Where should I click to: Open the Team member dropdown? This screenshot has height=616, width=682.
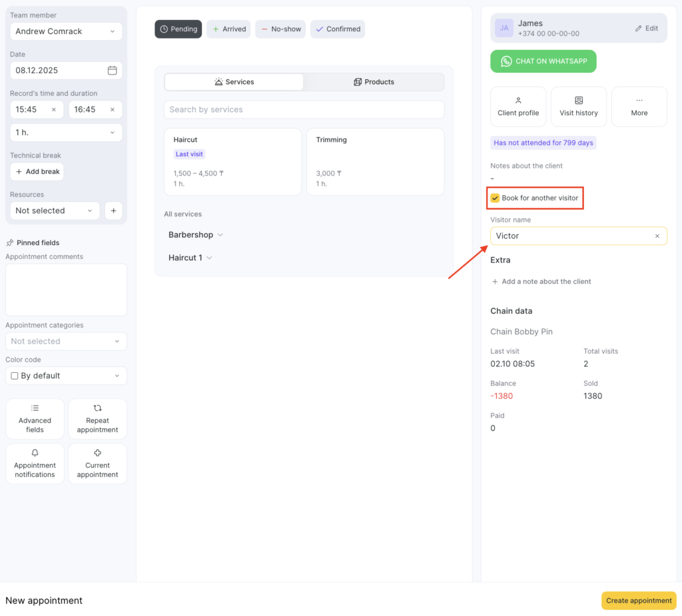[x=65, y=31]
